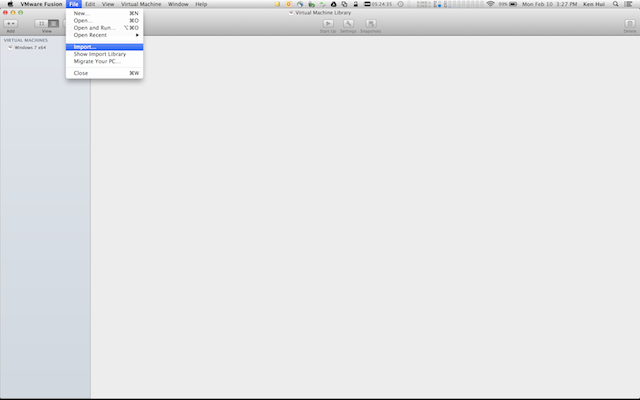The image size is (640, 400).
Task: Open the Snapshots toolbar icon
Action: click(371, 24)
